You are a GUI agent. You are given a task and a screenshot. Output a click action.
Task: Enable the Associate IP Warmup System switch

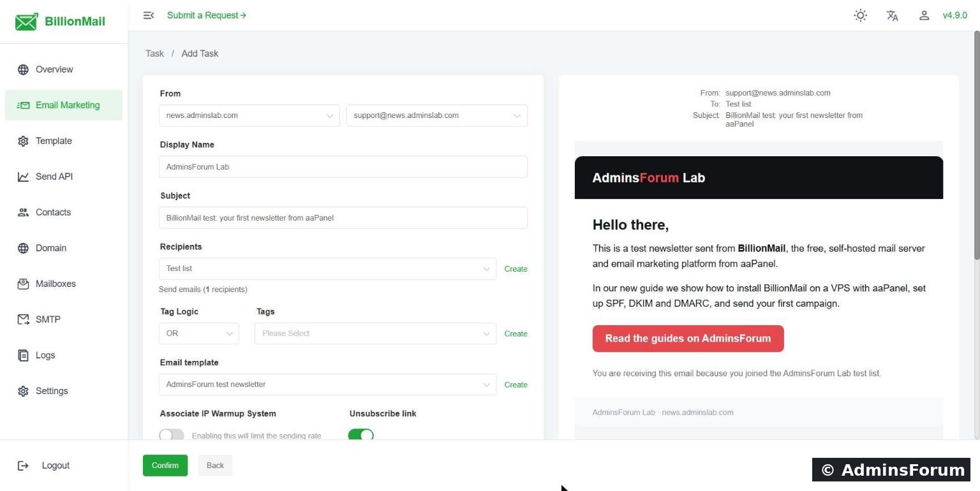pos(172,436)
